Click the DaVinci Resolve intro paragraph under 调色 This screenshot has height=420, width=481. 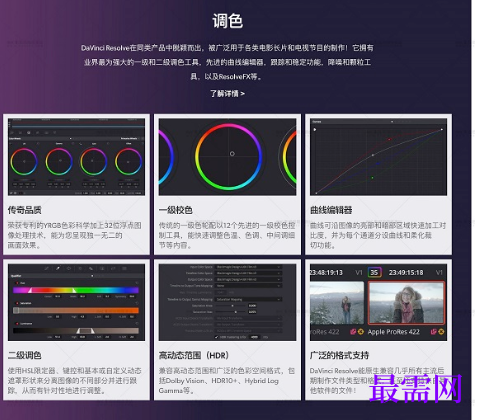[227, 62]
